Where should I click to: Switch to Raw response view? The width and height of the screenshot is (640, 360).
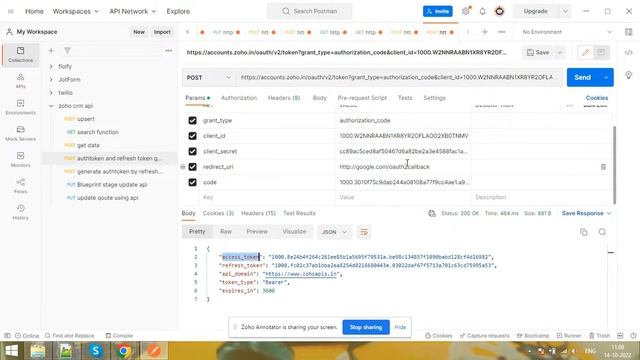click(x=226, y=231)
